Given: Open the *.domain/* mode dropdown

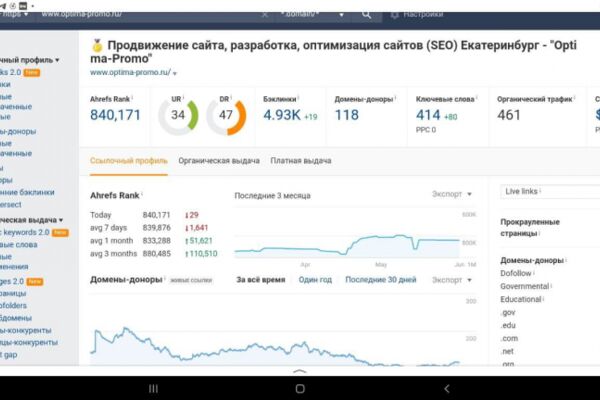Looking at the screenshot, I should 312,15.
